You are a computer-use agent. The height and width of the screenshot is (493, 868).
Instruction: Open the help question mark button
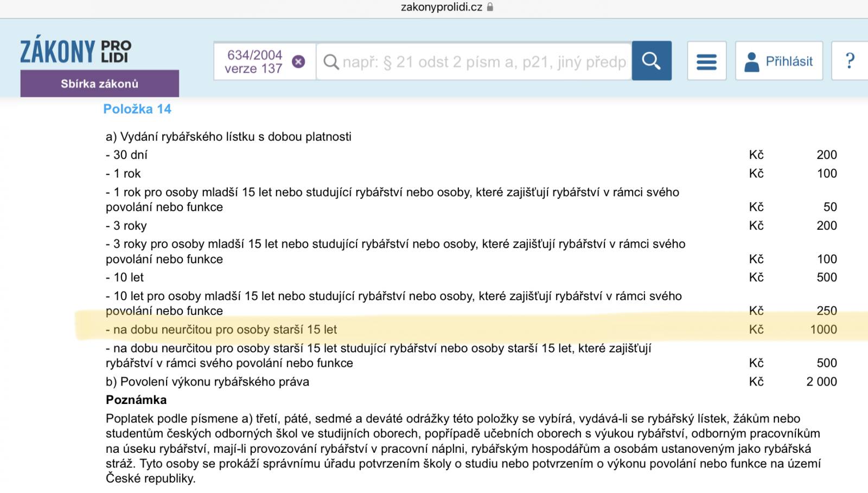tap(850, 61)
